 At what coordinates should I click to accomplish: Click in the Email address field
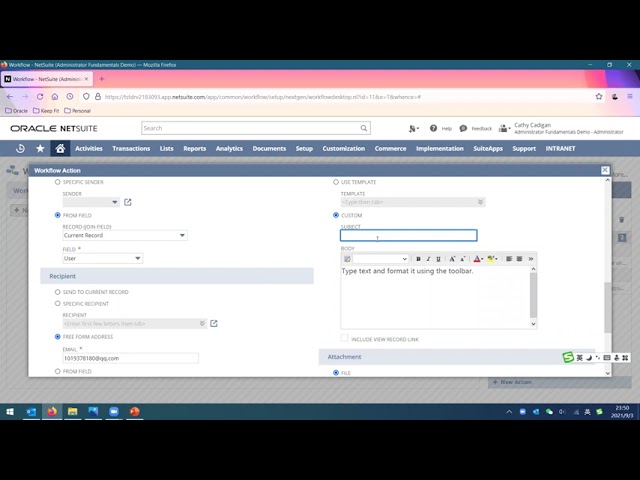pyautogui.click(x=131, y=358)
